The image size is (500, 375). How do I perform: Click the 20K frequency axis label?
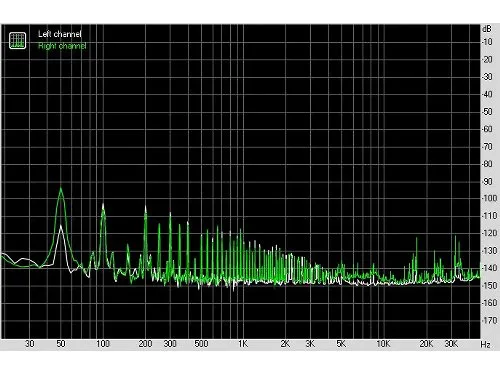[426, 344]
